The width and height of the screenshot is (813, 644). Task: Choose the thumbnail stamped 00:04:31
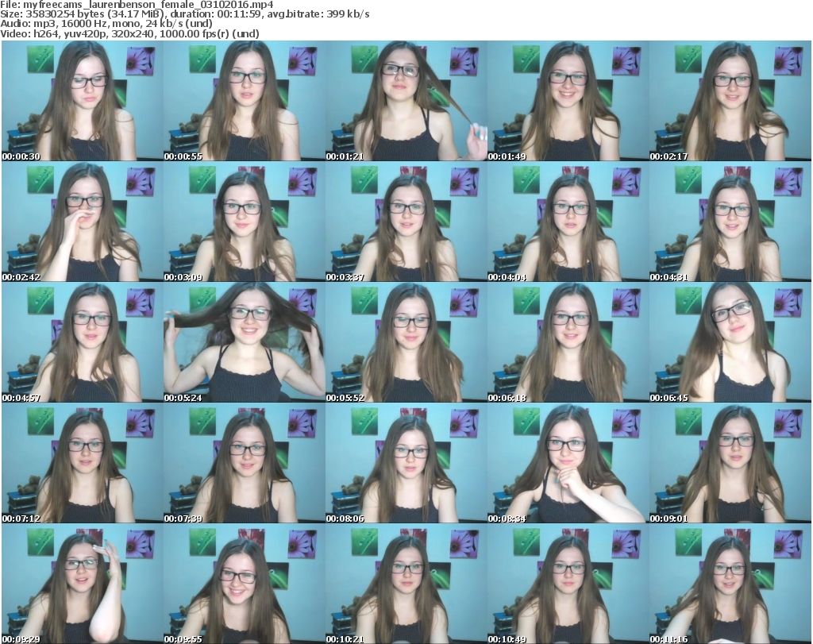(x=730, y=222)
